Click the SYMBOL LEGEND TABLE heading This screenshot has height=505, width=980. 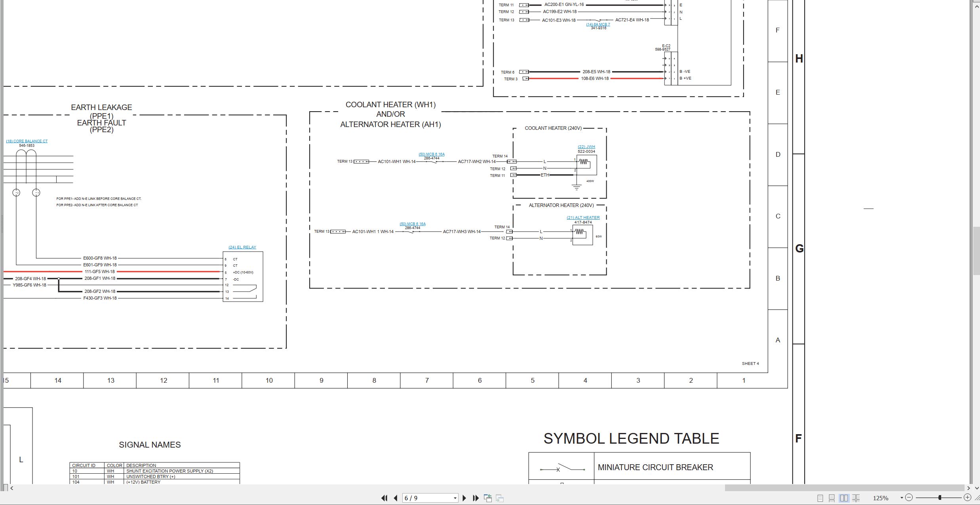point(631,439)
